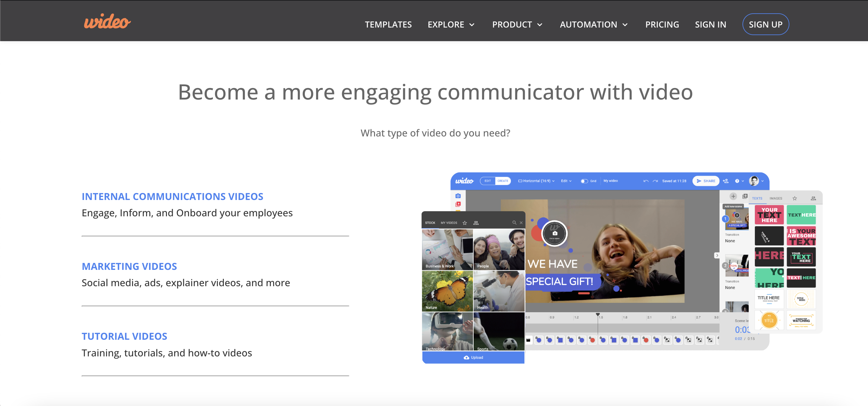Expand the AUTOMATION dropdown menu
The height and width of the screenshot is (406, 868).
(594, 25)
